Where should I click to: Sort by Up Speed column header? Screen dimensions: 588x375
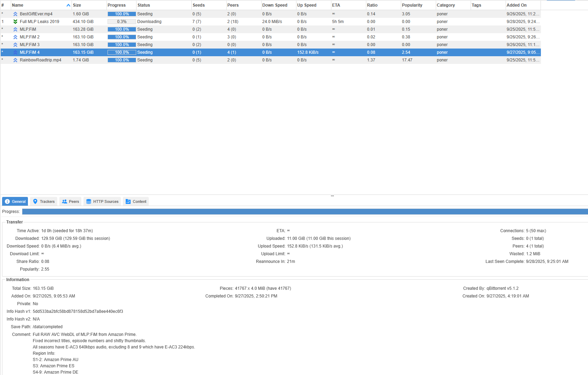(x=314, y=5)
